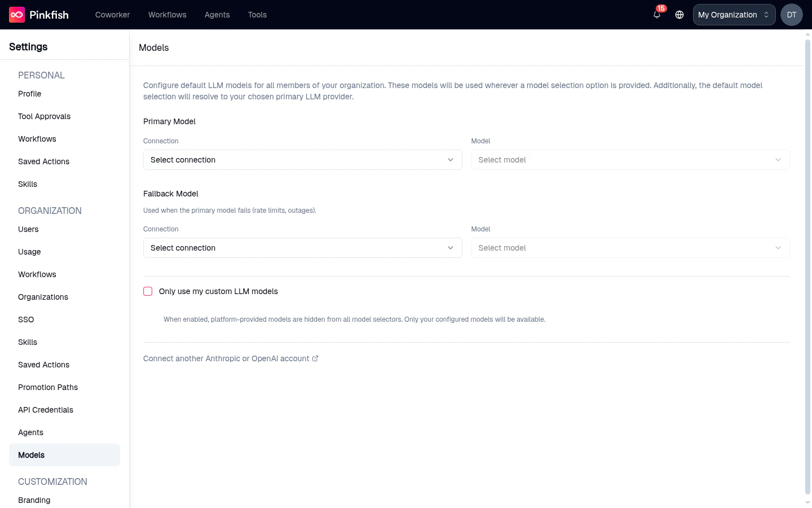Image resolution: width=812 pixels, height=508 pixels.
Task: Click the Pinkfish logo icon
Action: pyautogui.click(x=16, y=15)
